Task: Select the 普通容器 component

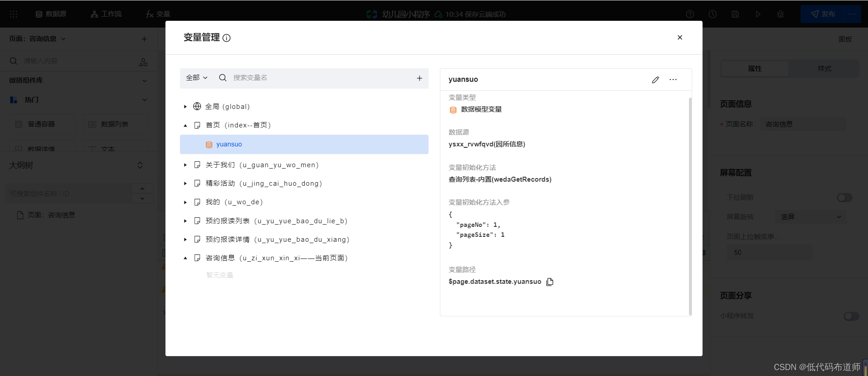Action: pyautogui.click(x=42, y=124)
